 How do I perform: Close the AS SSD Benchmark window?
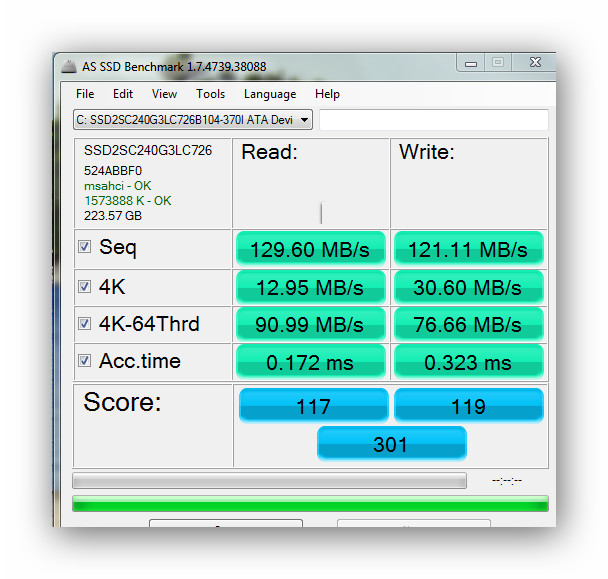pyautogui.click(x=535, y=62)
